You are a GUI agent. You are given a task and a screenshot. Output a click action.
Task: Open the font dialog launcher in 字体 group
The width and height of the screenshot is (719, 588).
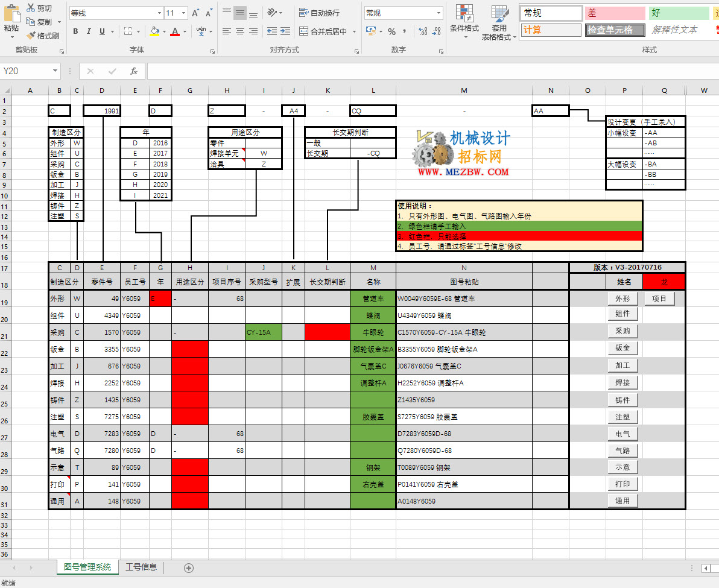click(213, 51)
